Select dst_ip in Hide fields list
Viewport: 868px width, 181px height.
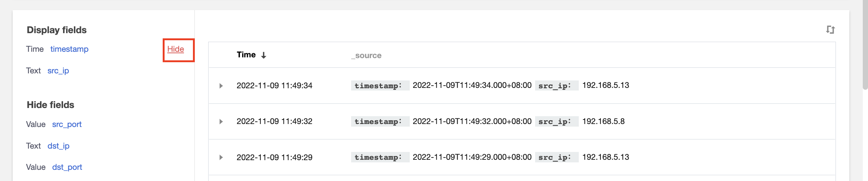point(58,146)
